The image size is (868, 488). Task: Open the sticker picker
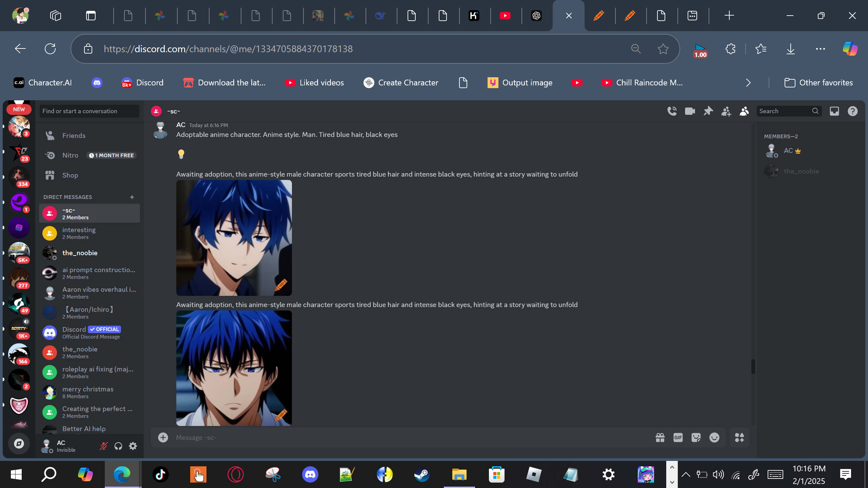[x=696, y=438]
